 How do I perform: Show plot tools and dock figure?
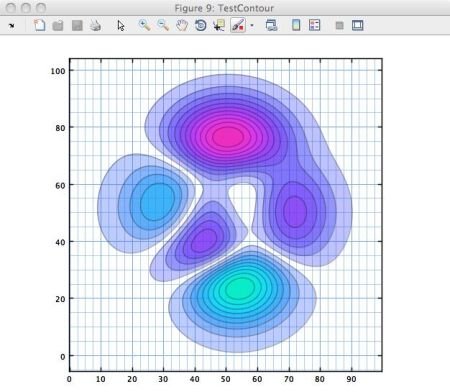(x=358, y=25)
